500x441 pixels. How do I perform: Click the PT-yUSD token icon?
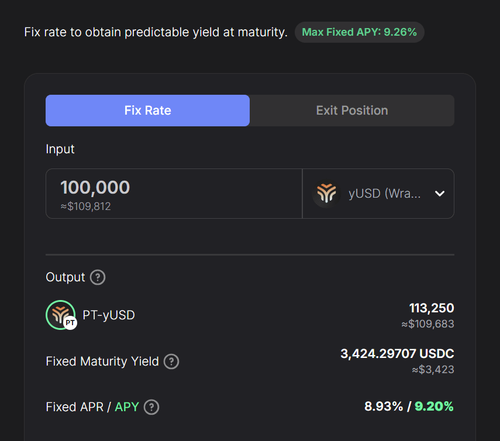coord(61,315)
